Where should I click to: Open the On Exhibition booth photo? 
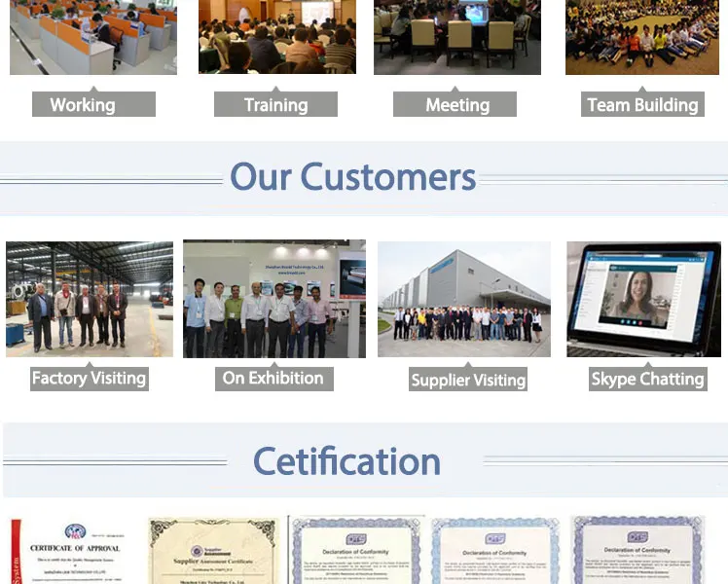tap(274, 299)
